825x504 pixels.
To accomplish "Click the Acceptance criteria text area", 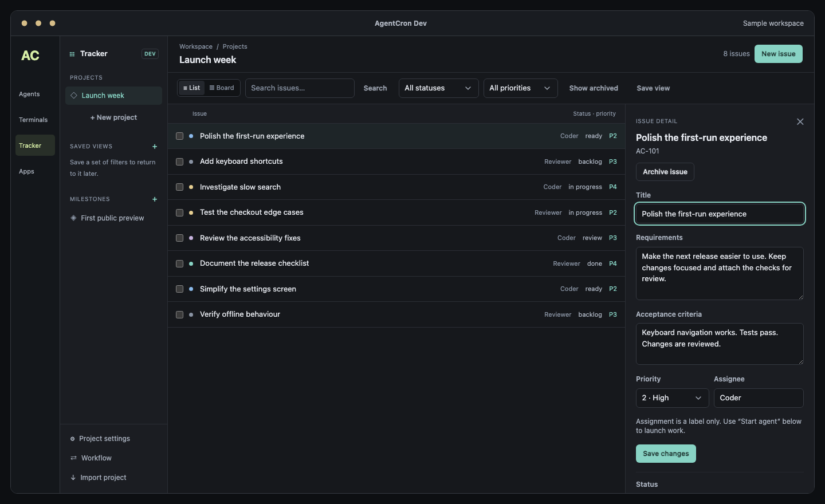I will click(720, 344).
